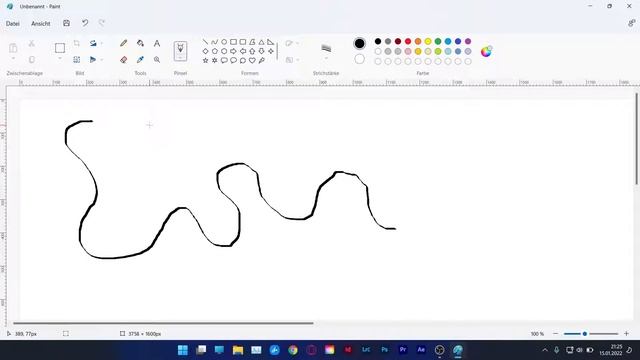Open Chrome from taskbar
Image resolution: width=640 pixels, height=360 pixels.
tap(293, 350)
